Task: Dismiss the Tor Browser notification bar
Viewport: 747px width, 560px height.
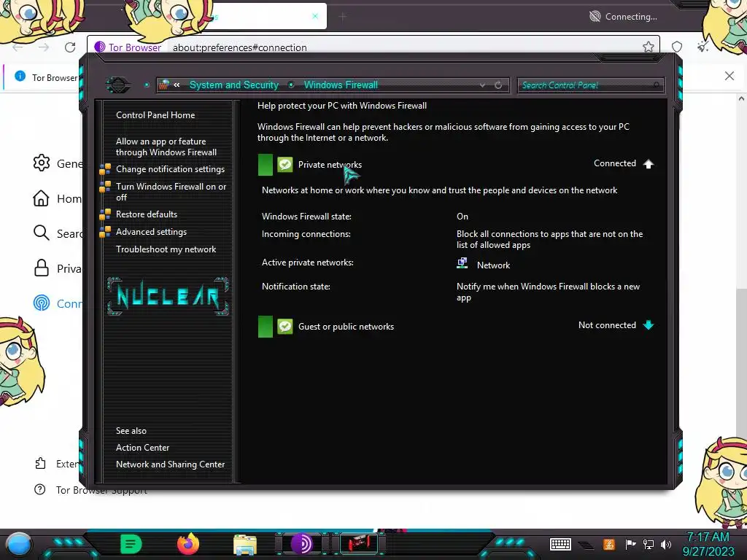Action: tap(729, 76)
